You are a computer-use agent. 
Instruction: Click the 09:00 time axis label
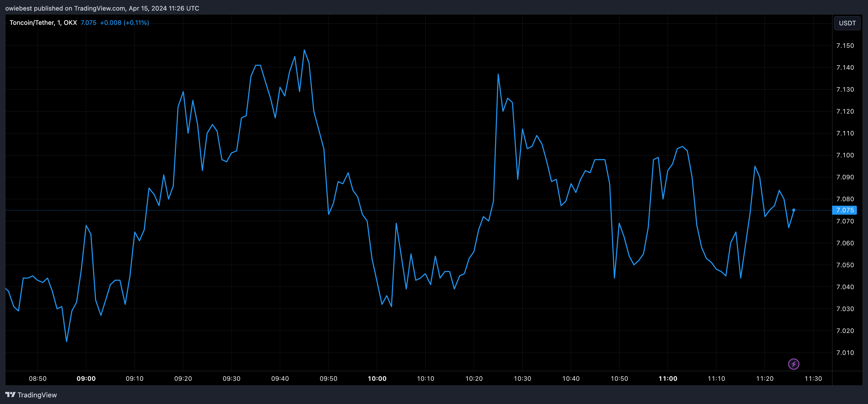(x=86, y=378)
